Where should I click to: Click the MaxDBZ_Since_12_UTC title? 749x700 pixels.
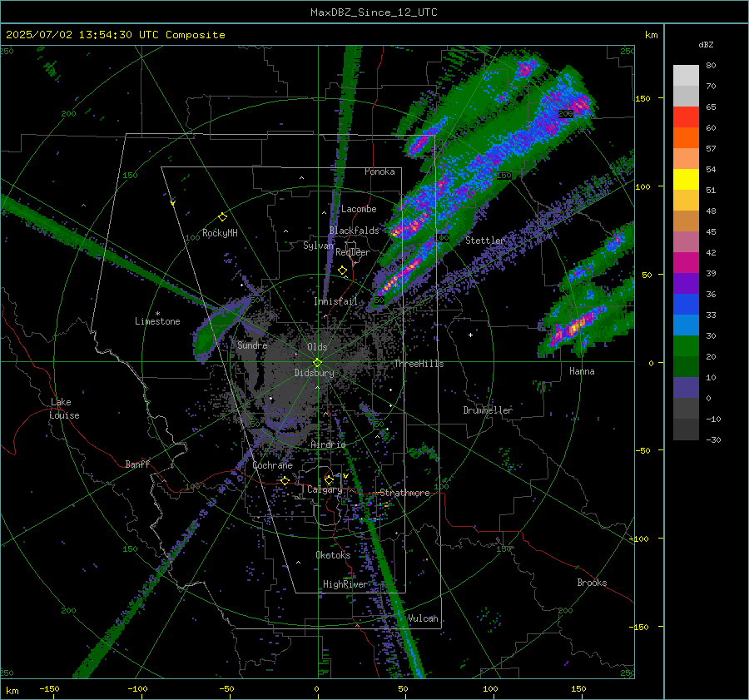pyautogui.click(x=374, y=12)
